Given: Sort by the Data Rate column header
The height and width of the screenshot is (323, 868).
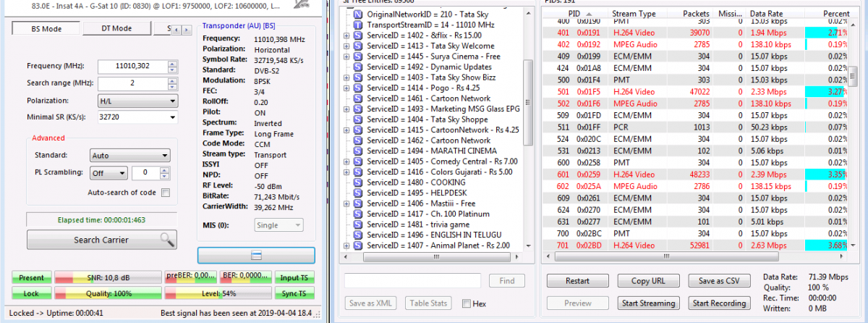Looking at the screenshot, I should click(x=765, y=14).
